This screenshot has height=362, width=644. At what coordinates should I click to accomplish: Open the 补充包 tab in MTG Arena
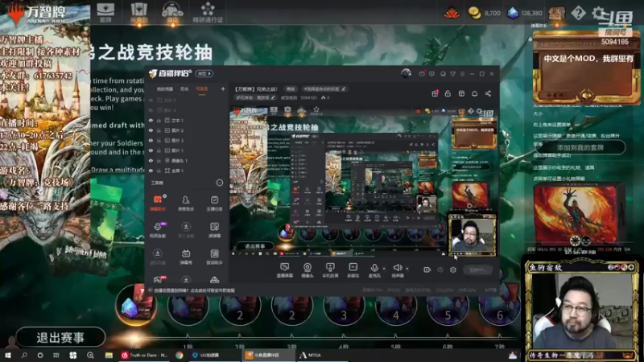[138, 12]
